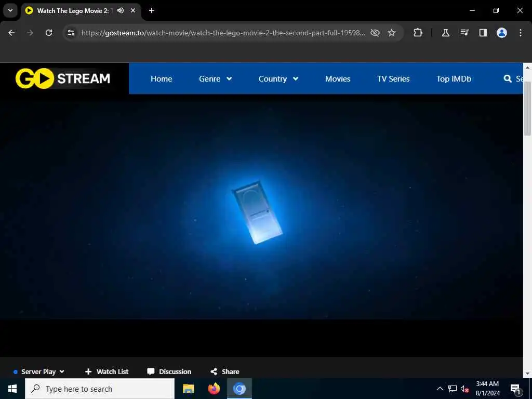Click the Type here to search box
This screenshot has width=532, height=399.
100,389
